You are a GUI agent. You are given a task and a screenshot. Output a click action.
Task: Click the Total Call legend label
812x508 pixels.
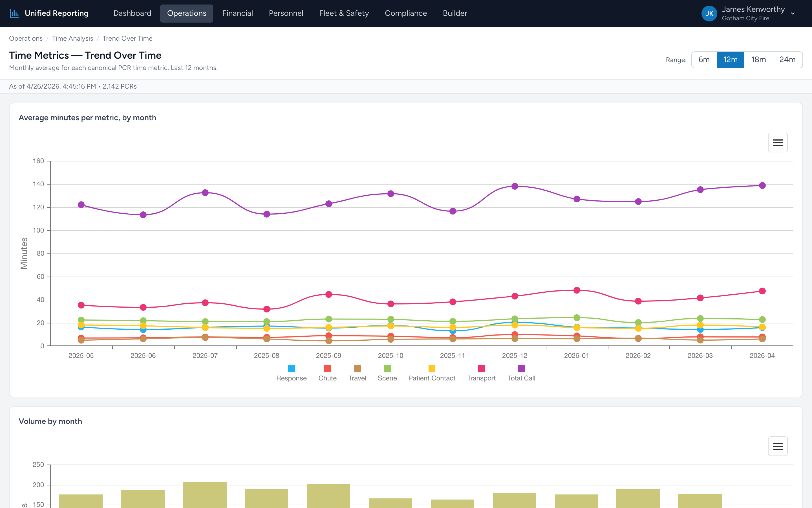coord(521,378)
